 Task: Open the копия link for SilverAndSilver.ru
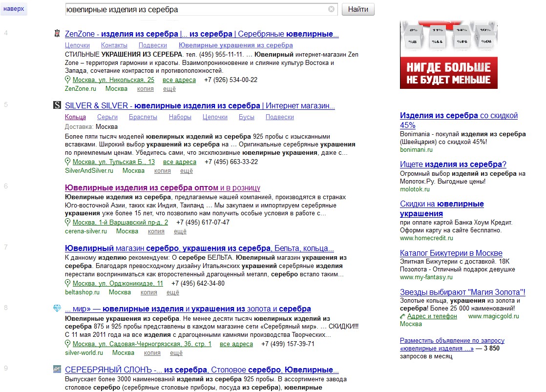pyautogui.click(x=163, y=171)
